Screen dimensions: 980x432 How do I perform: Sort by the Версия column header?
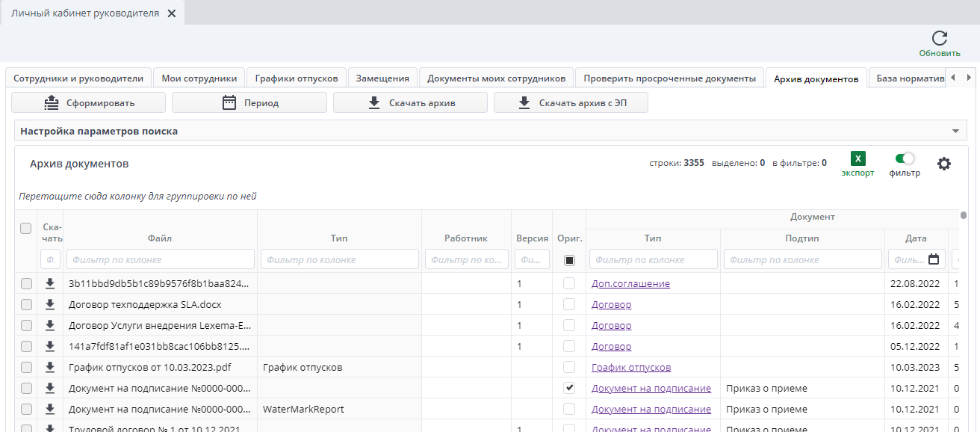point(533,238)
